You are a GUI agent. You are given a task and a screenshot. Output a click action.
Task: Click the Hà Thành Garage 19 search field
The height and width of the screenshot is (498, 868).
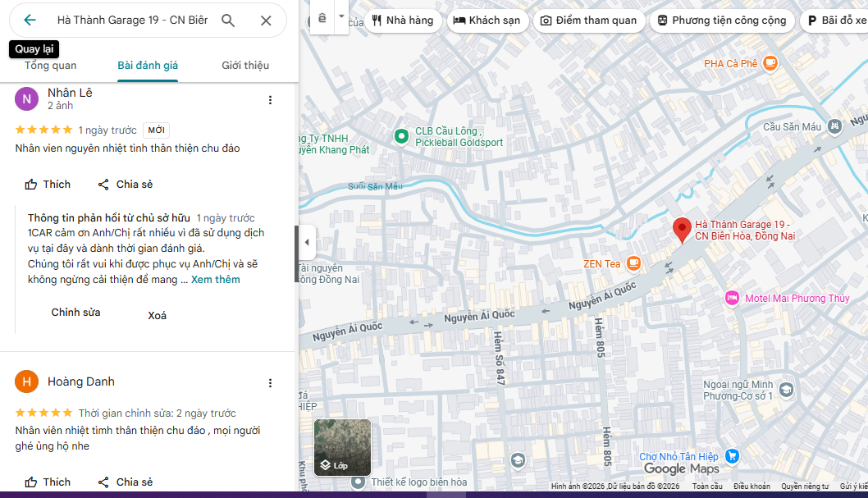coord(133,21)
